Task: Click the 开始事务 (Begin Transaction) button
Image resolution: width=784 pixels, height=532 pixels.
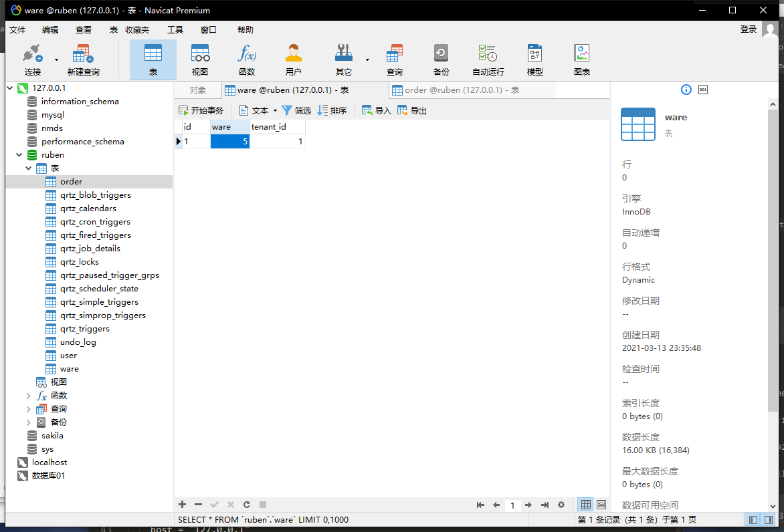Action: pos(201,111)
